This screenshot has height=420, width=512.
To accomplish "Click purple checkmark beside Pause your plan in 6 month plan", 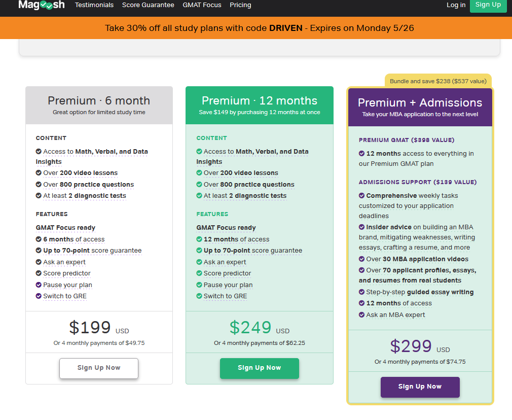I will [39, 285].
